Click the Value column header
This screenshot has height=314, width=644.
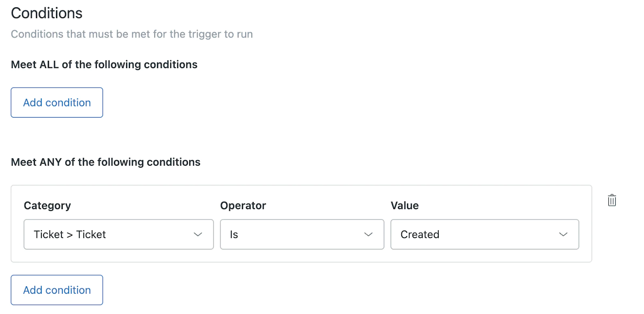(405, 206)
